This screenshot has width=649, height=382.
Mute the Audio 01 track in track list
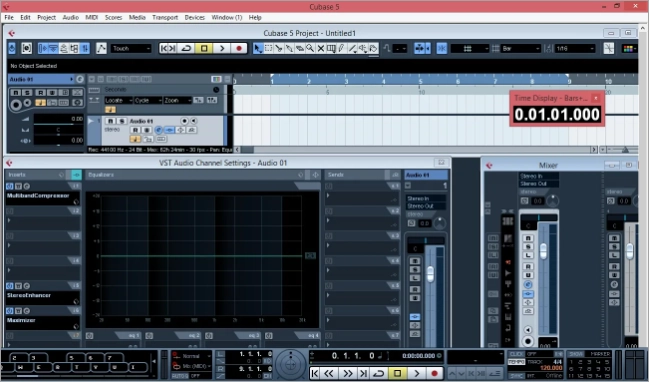[x=111, y=121]
